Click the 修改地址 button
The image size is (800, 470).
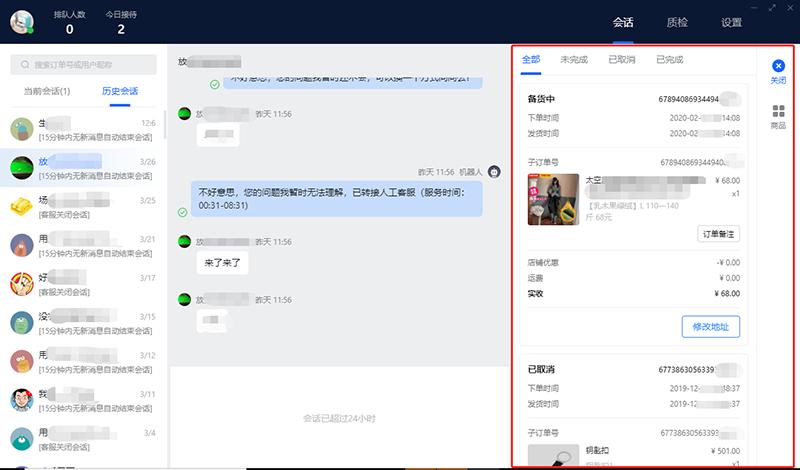(x=710, y=325)
